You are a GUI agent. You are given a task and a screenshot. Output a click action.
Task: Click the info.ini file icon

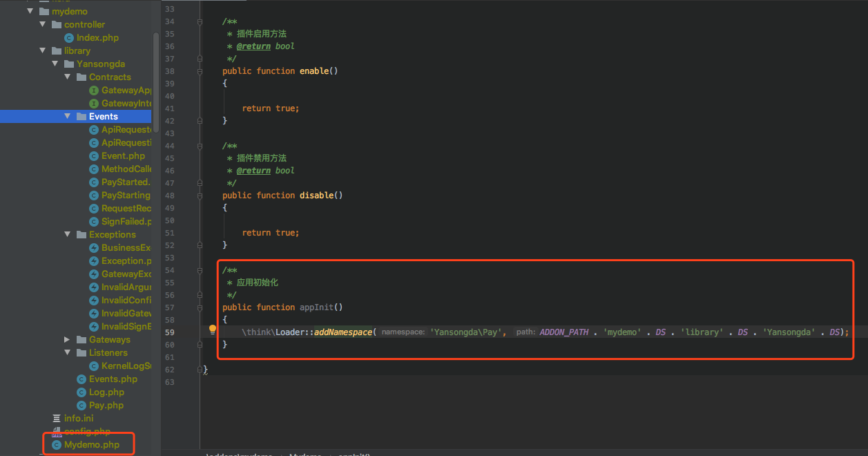pos(57,419)
